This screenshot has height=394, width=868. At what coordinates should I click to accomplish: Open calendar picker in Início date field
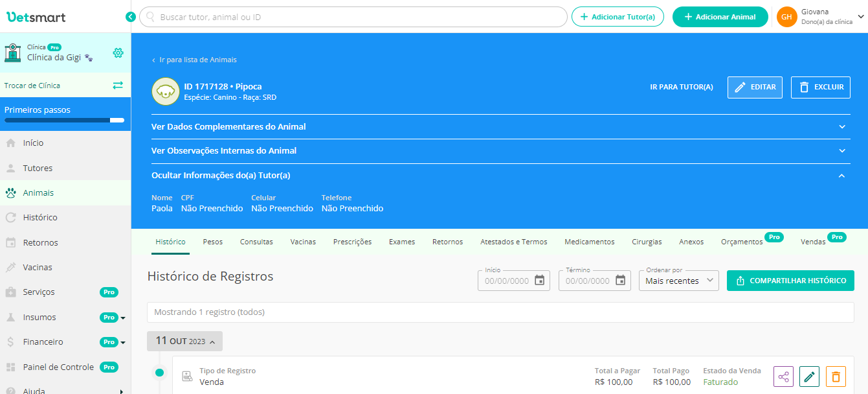(x=539, y=281)
